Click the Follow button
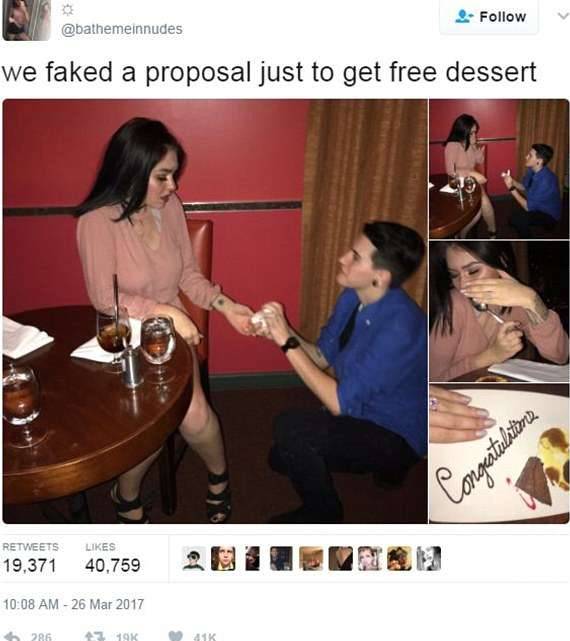 coord(489,17)
